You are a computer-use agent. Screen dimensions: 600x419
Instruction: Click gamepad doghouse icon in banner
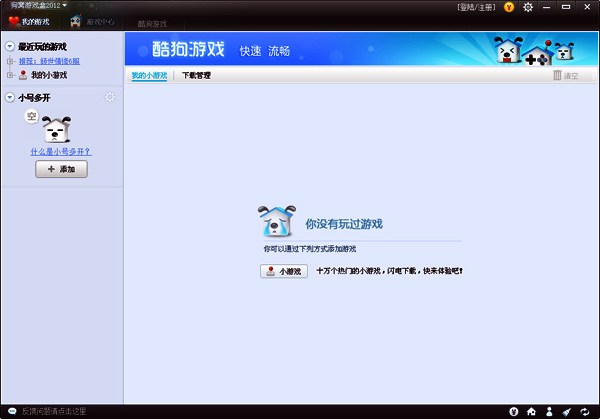(539, 54)
